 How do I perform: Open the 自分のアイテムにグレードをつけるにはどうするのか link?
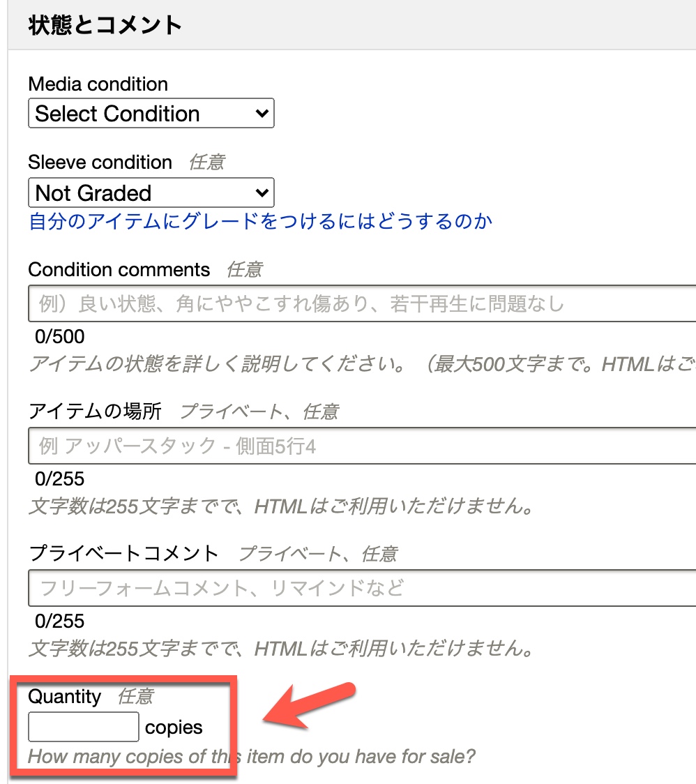tap(260, 222)
